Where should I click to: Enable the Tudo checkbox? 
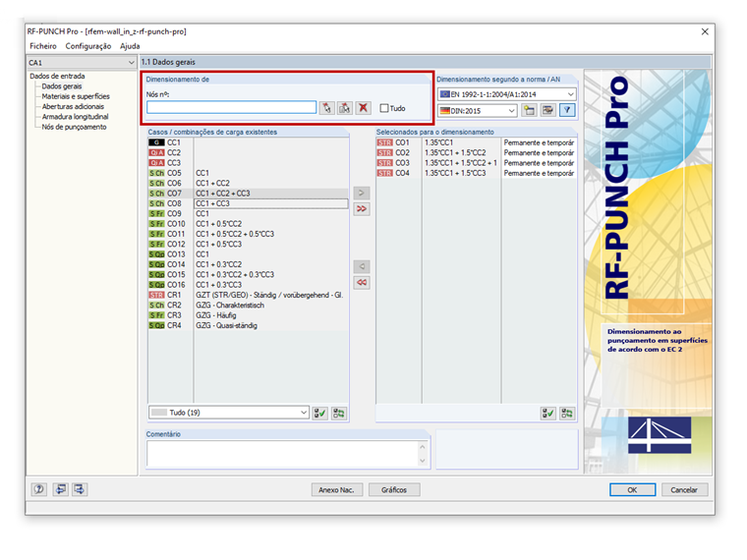pyautogui.click(x=384, y=108)
